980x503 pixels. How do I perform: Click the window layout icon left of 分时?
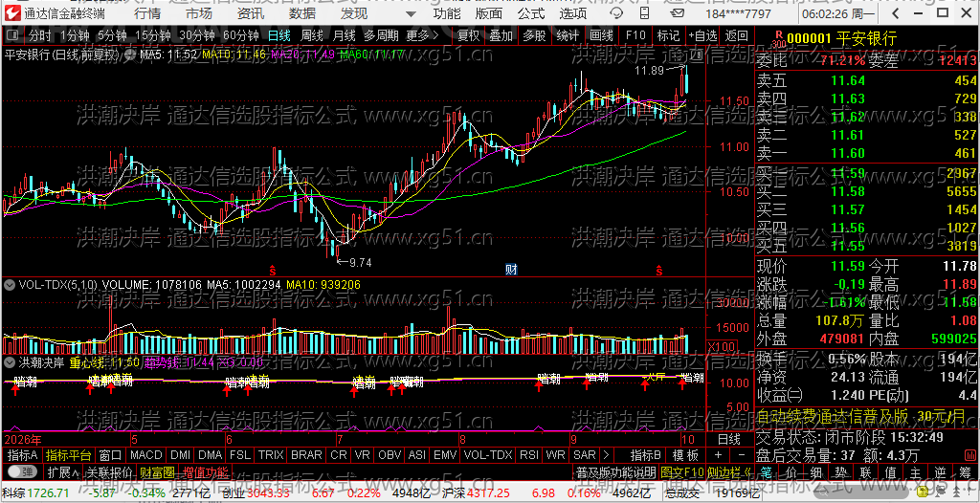click(13, 35)
